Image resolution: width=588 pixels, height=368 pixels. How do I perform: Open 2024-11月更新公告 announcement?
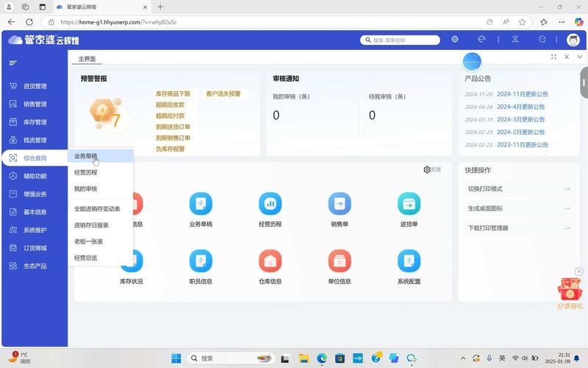point(523,94)
